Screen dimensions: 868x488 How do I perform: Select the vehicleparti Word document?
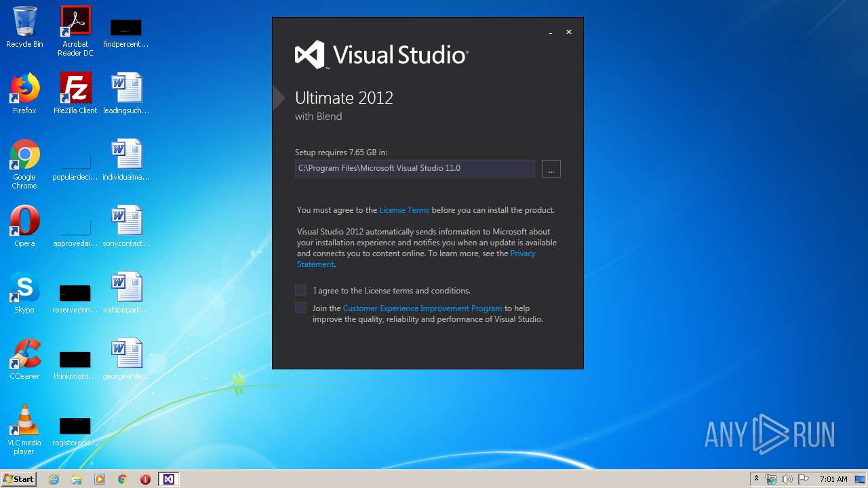(x=126, y=293)
